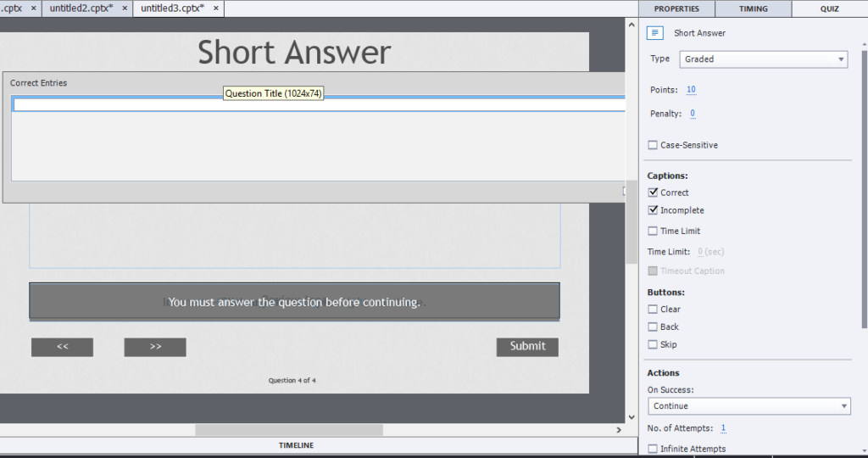Enable the Case-Sensitive checkbox

[653, 145]
